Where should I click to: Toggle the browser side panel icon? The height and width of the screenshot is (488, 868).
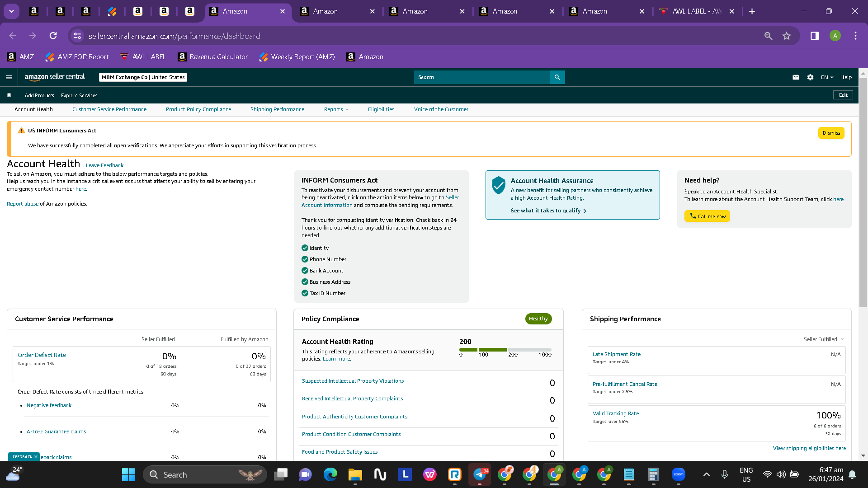(815, 36)
